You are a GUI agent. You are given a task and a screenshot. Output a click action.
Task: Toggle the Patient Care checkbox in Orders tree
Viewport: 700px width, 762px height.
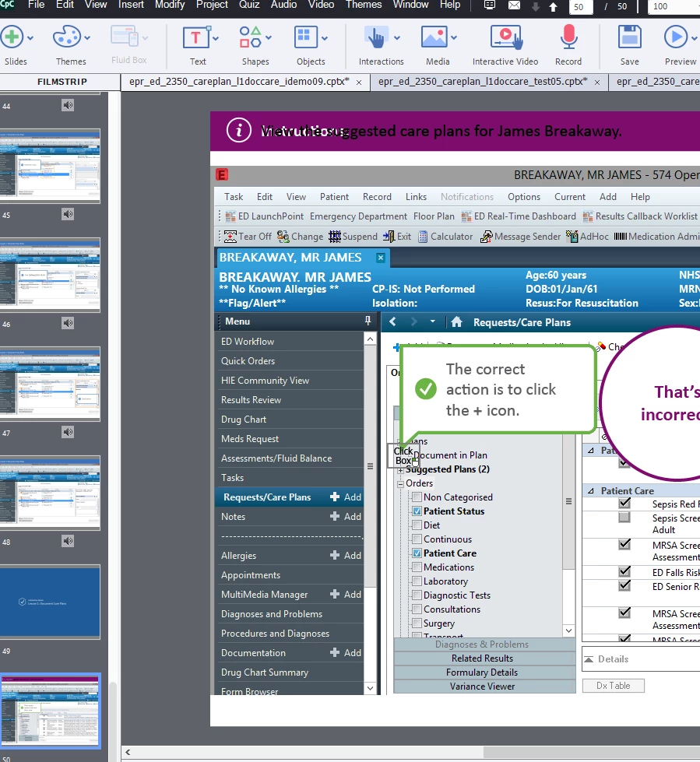(417, 553)
